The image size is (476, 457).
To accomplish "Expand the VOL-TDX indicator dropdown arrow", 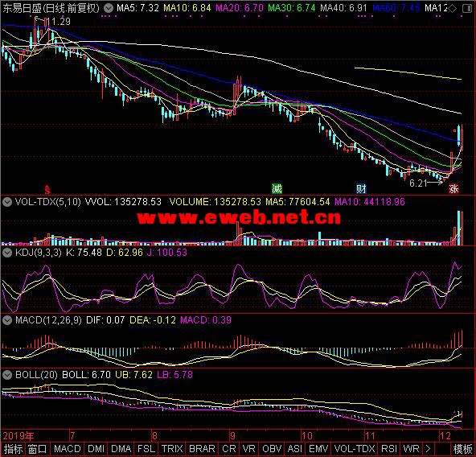I will (x=7, y=201).
